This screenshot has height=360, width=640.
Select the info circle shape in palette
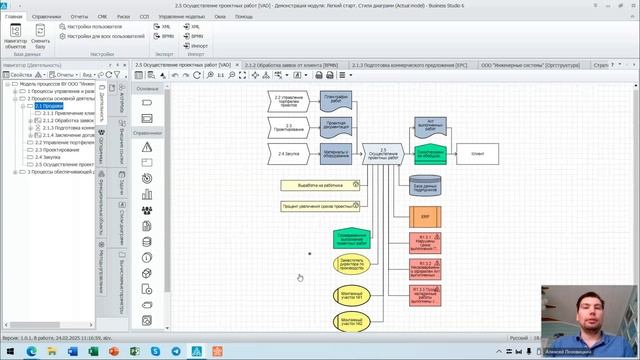[147, 258]
